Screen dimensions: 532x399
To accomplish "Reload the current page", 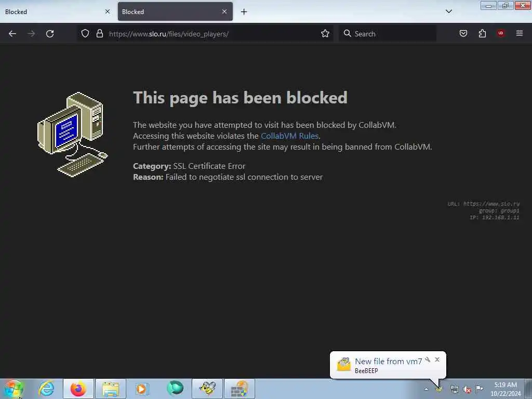I will click(50, 34).
